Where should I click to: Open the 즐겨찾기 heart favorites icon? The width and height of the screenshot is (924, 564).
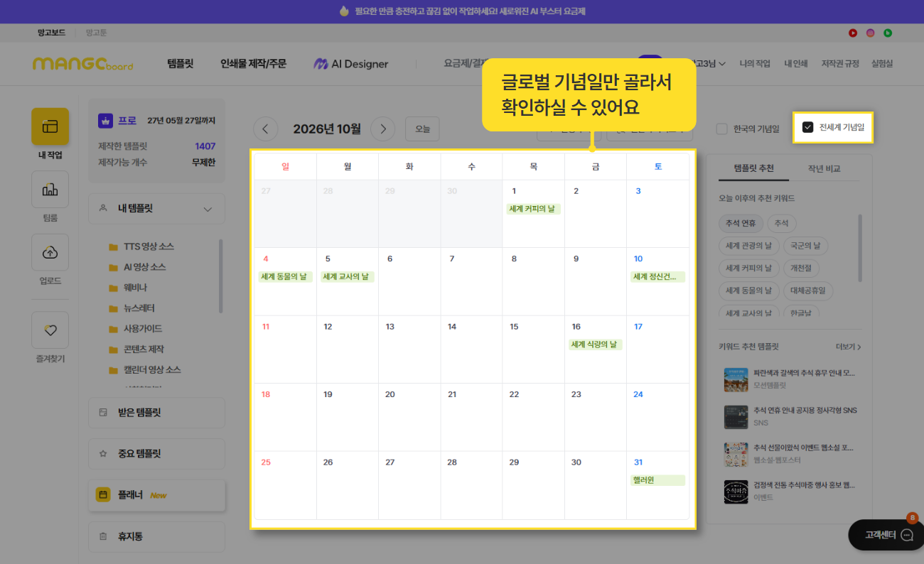pos(50,330)
